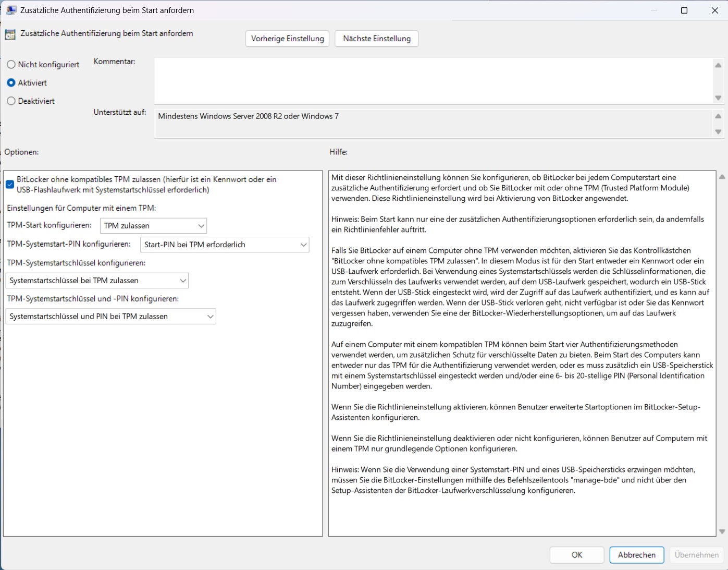Viewport: 728px width, 570px height.
Task: Toggle BitLocker ohne kompatibles TPM zulassen checkbox
Action: pos(10,184)
